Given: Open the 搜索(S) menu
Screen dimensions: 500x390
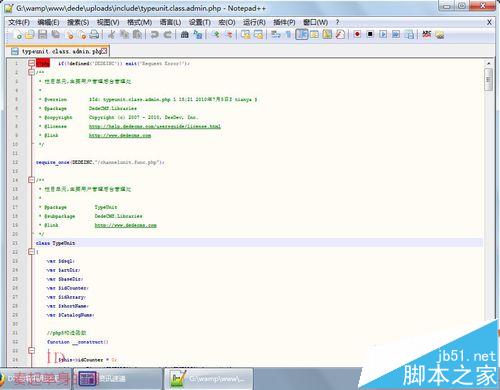Looking at the screenshot, I should pos(78,22).
